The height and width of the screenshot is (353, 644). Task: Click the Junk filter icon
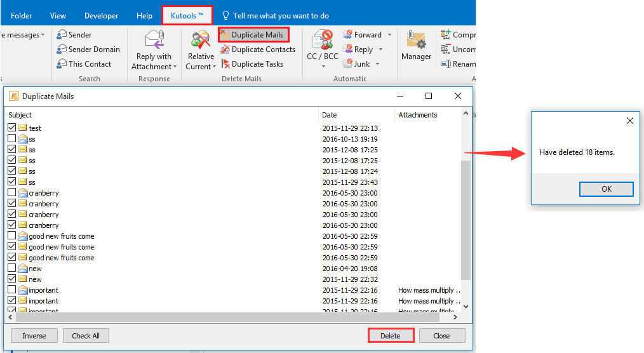(x=347, y=63)
